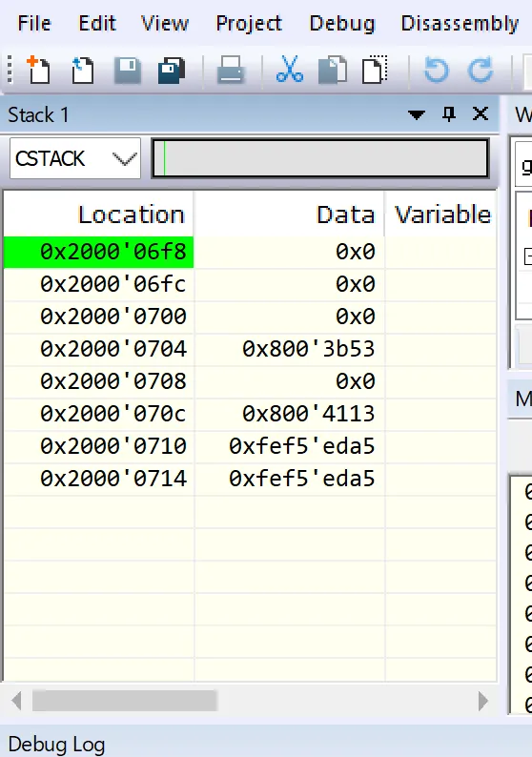Print using the printer icon

pyautogui.click(x=231, y=70)
